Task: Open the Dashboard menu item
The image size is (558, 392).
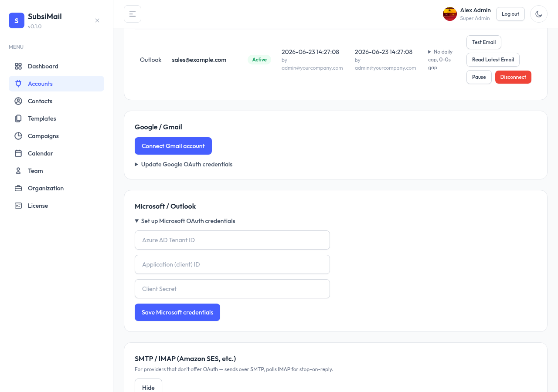Action: coord(56,66)
